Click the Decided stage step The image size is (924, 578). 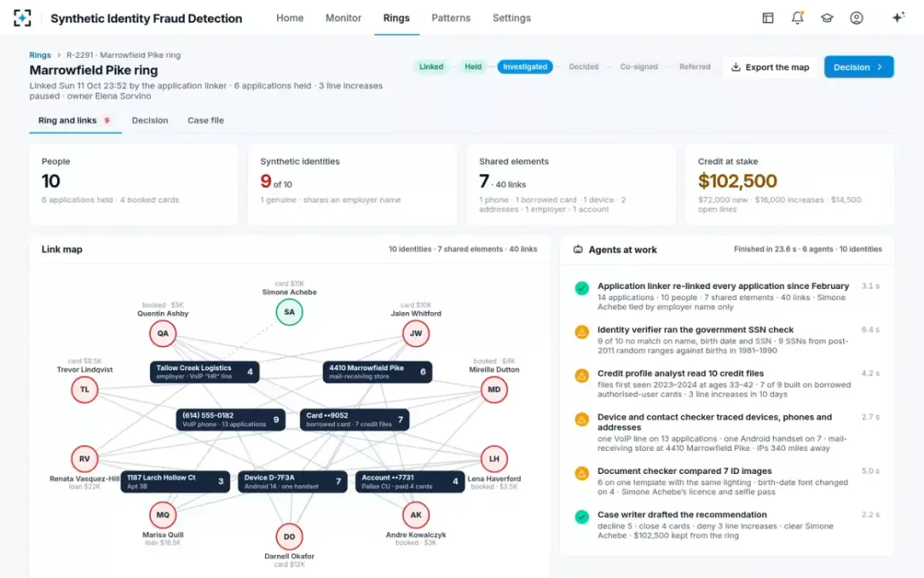pyautogui.click(x=584, y=67)
